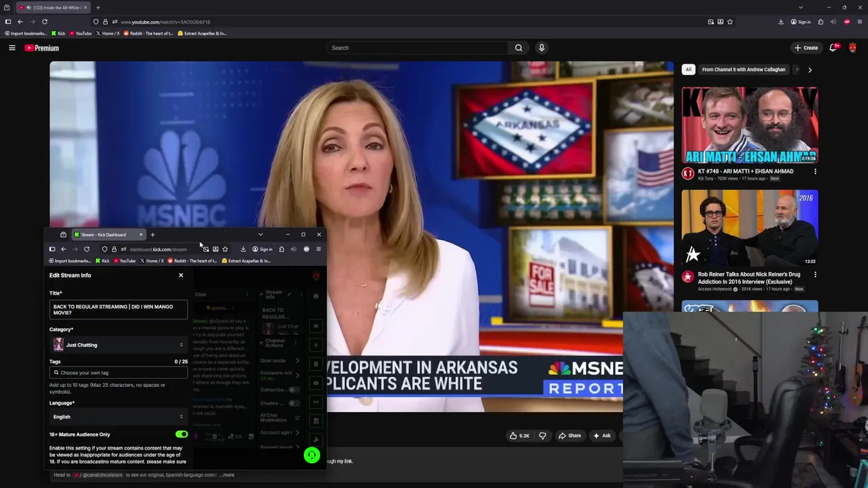This screenshot has height=488, width=868.
Task: Select From Channel 5 with Andrew Callaghan chip
Action: (x=743, y=70)
